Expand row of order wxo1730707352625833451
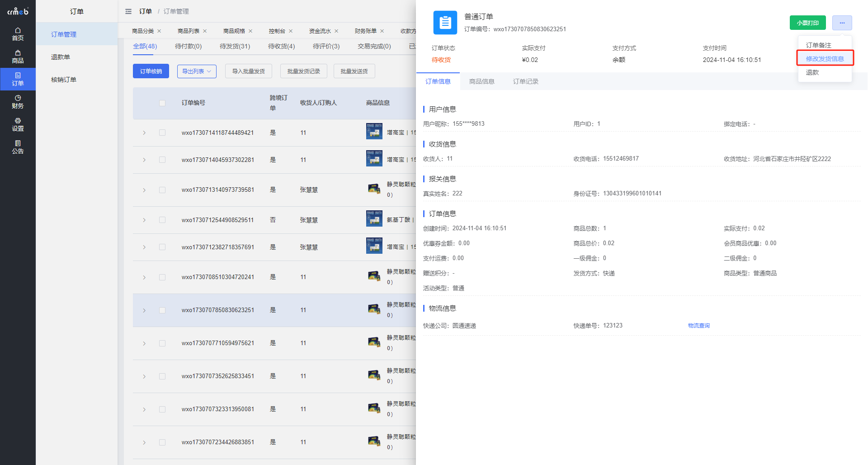Screen dimensions: 868x465 [144, 377]
